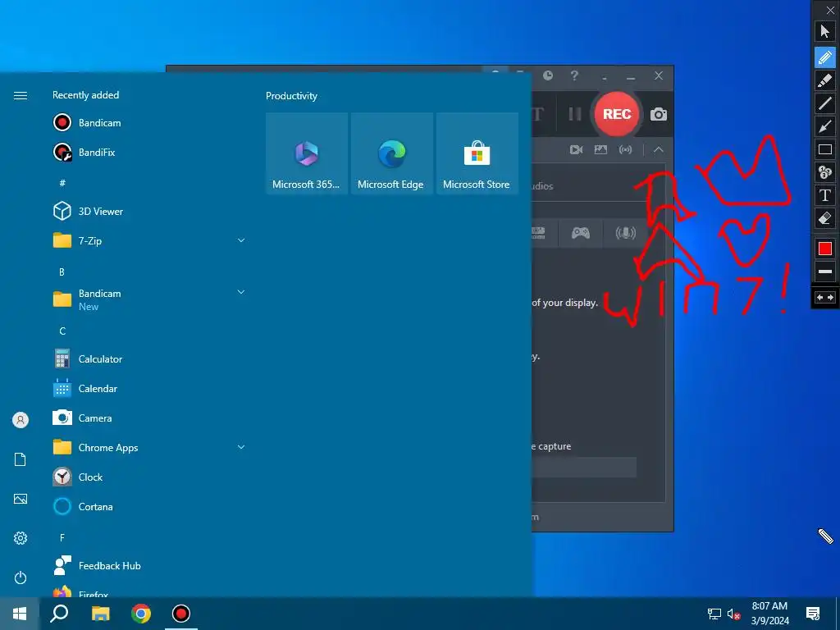Click the Windows Start button
Viewport: 840px width, 630px height.
point(20,614)
